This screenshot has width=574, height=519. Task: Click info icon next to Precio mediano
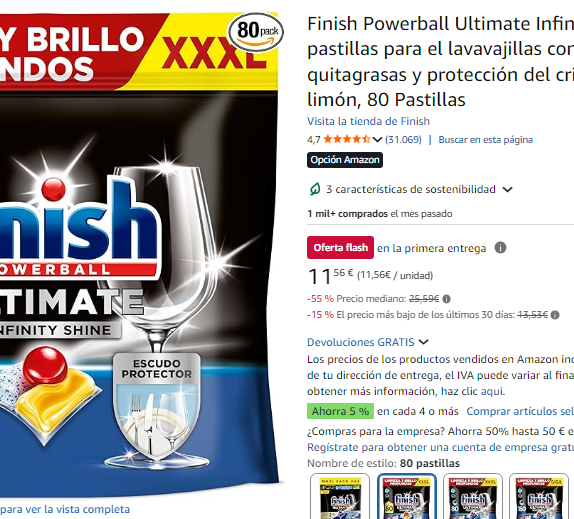[x=446, y=299]
